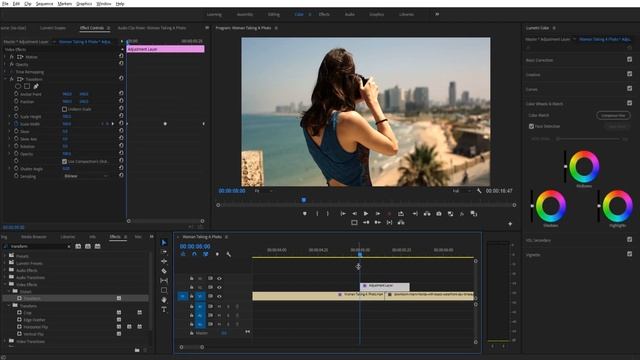Create ellipse mask under Transform effect

coord(18,86)
